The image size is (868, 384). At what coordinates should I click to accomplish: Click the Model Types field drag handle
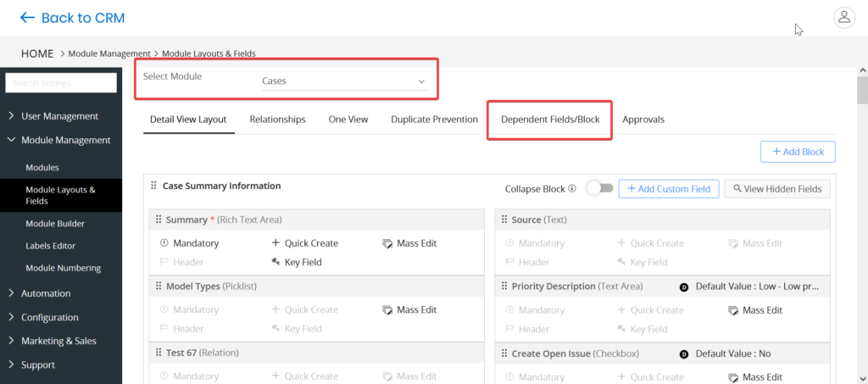pos(159,286)
